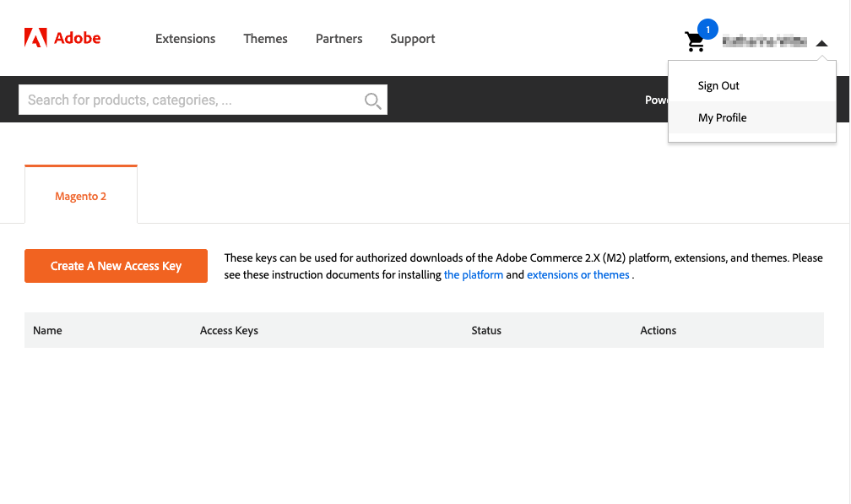Collapse the account dropdown arrow
Image resolution: width=851 pixels, height=504 pixels.
click(x=821, y=43)
